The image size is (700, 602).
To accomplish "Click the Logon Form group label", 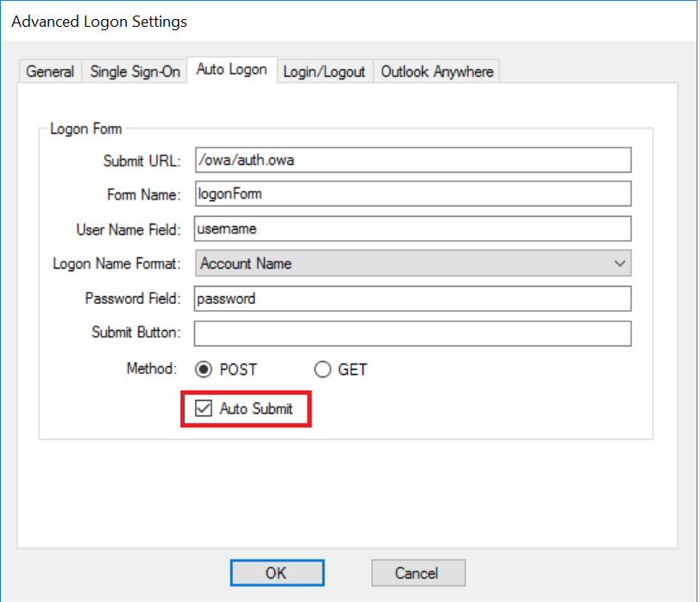I will [x=85, y=130].
